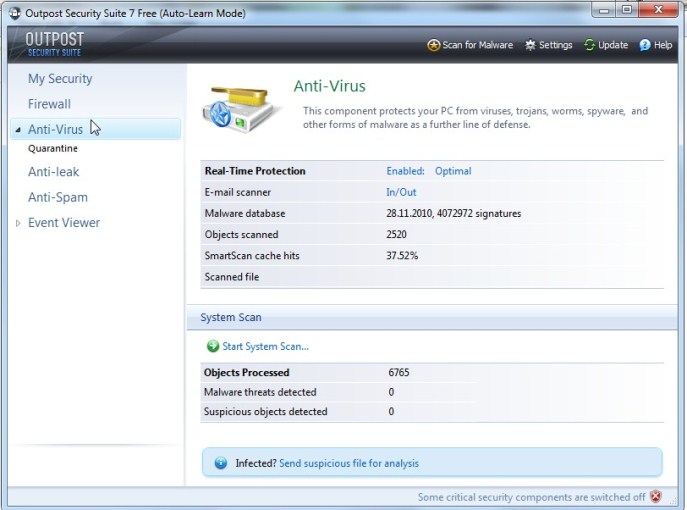Click the red status warning icon
The width and height of the screenshot is (687, 510).
(656, 496)
